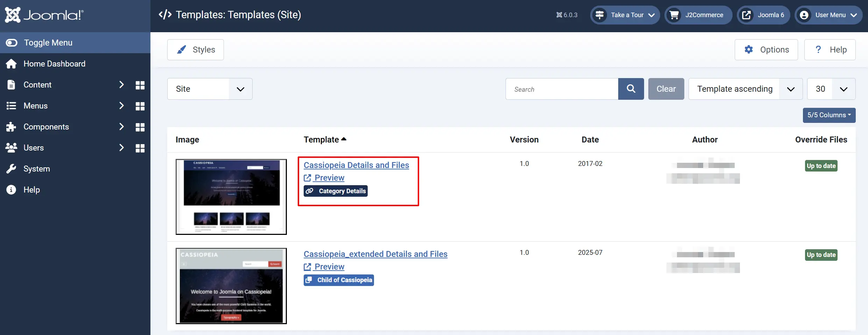Click the Image column header
This screenshot has height=335, width=868.
(x=188, y=140)
